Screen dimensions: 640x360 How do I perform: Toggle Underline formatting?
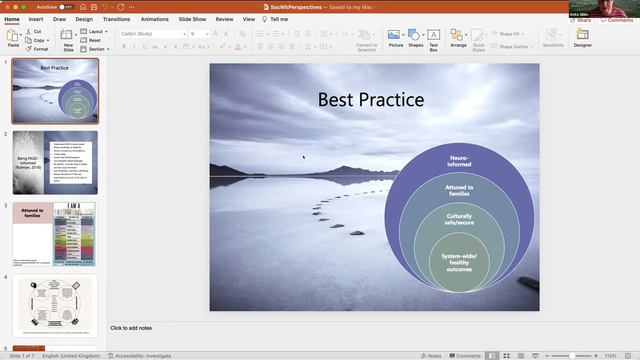(x=144, y=47)
